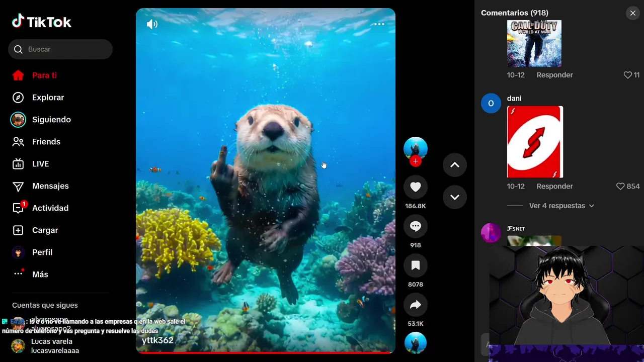Viewport: 644px width, 362px height.
Task: Open comments bubble button showing 918
Action: [x=416, y=226]
